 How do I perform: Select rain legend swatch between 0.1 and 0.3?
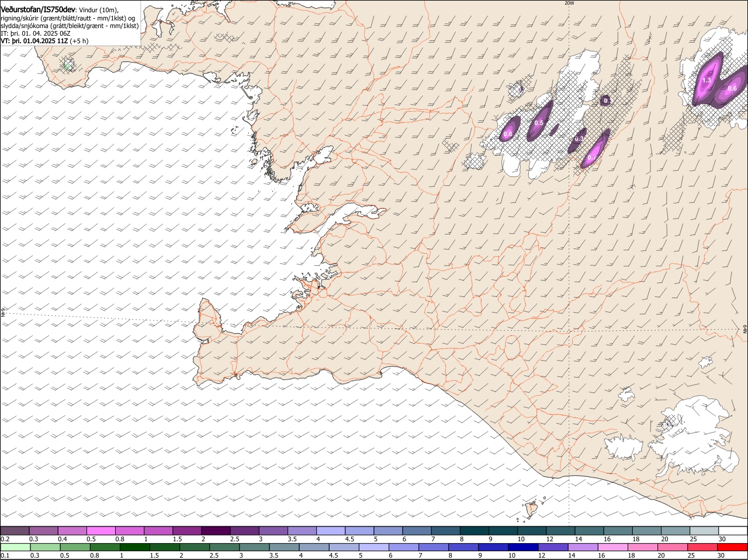click(16, 547)
